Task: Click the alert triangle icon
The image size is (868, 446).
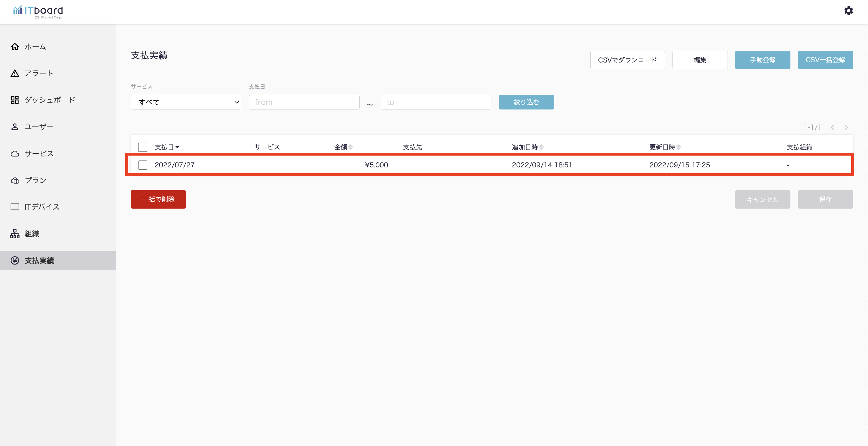Action: 15,73
